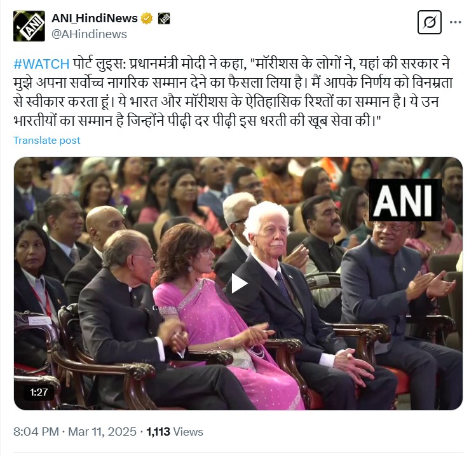Image resolution: width=476 pixels, height=456 pixels.
Task: Click the ANI watermark on the video
Action: (x=405, y=200)
